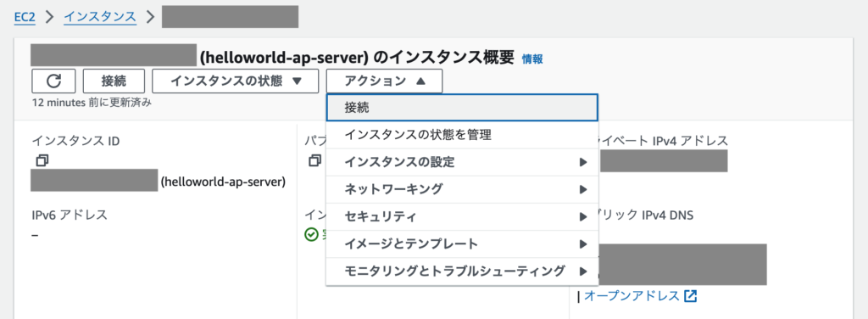Click the instance overview heading title

point(357,57)
